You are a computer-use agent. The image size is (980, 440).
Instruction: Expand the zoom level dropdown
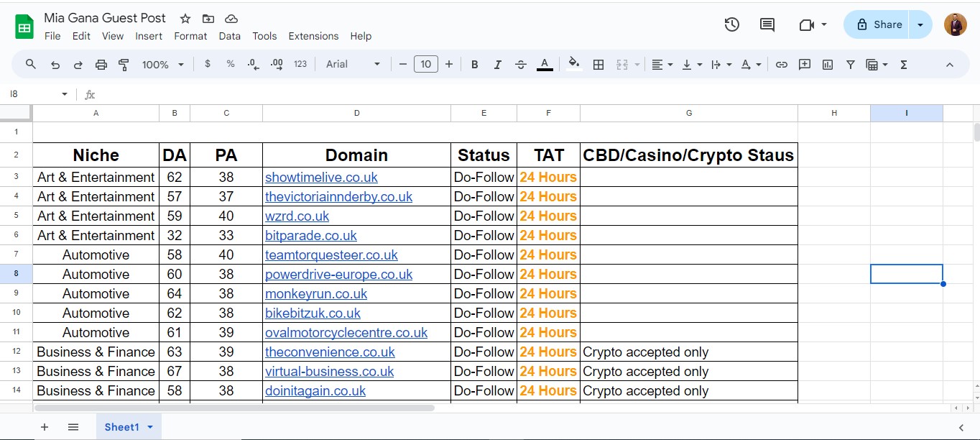163,65
